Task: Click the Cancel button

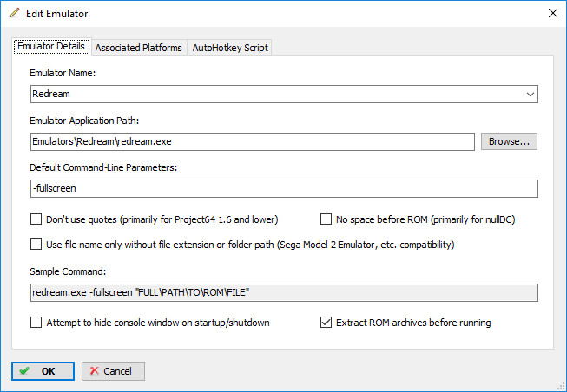Action: (113, 371)
